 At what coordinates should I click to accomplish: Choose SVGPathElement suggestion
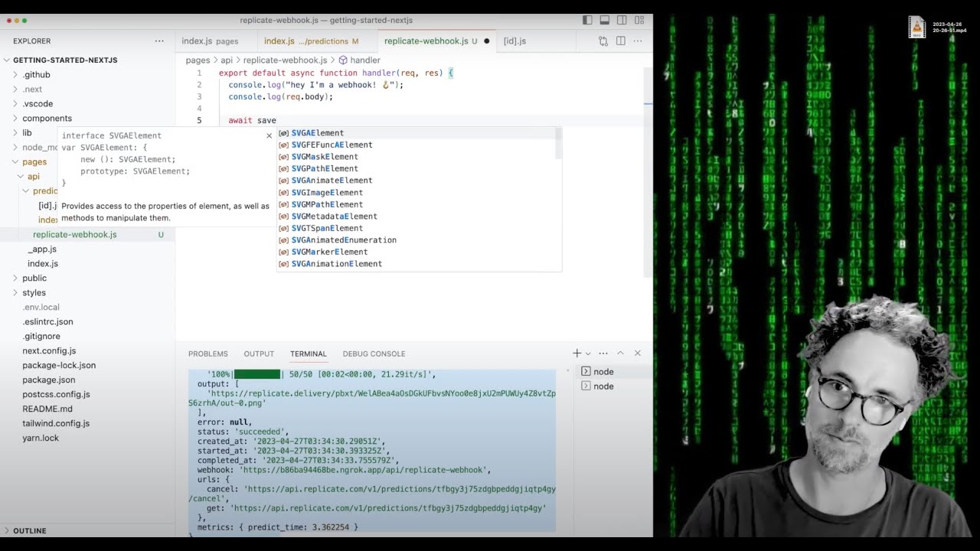(x=416, y=168)
